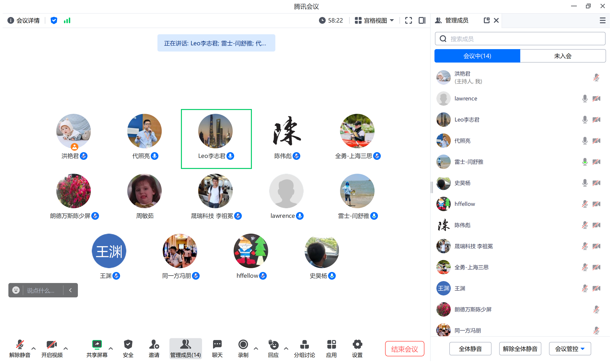This screenshot has width=613, height=364.
Task: Expand the arrow next to 共享屏幕
Action: 111,348
